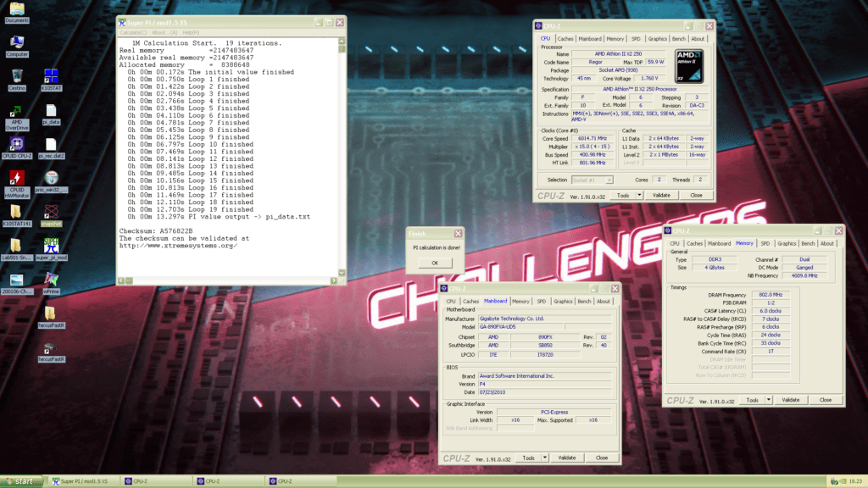Click the Super PI vertical scrollbar down arrow
The width and height of the screenshot is (868, 488).
tap(342, 272)
